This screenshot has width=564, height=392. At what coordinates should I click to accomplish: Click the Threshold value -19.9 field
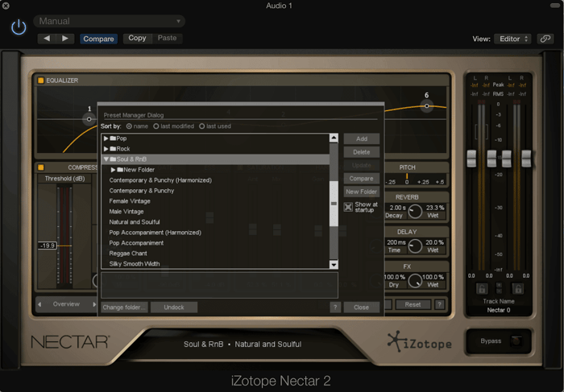tap(48, 246)
